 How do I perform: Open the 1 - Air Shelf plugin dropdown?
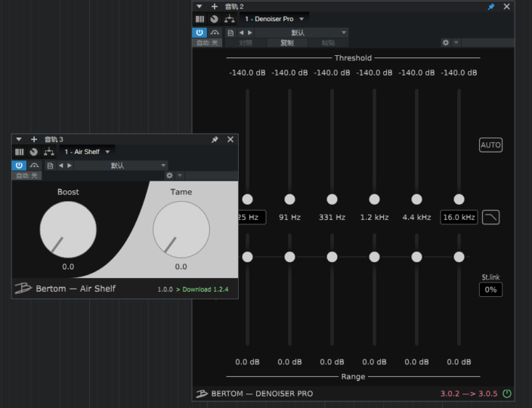tap(87, 152)
